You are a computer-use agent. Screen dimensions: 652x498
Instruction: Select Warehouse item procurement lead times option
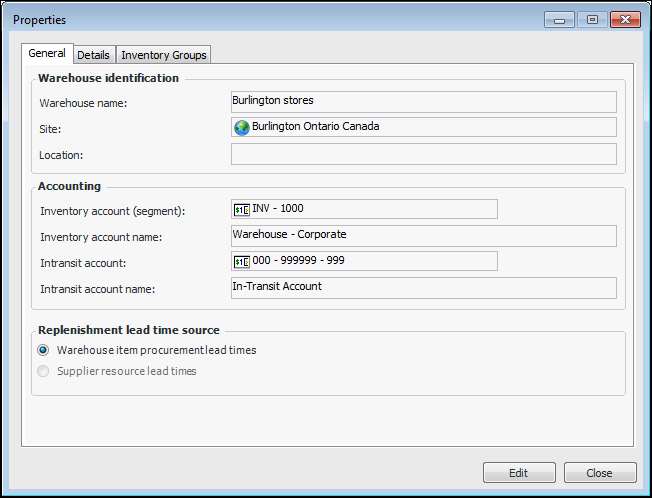[43, 350]
